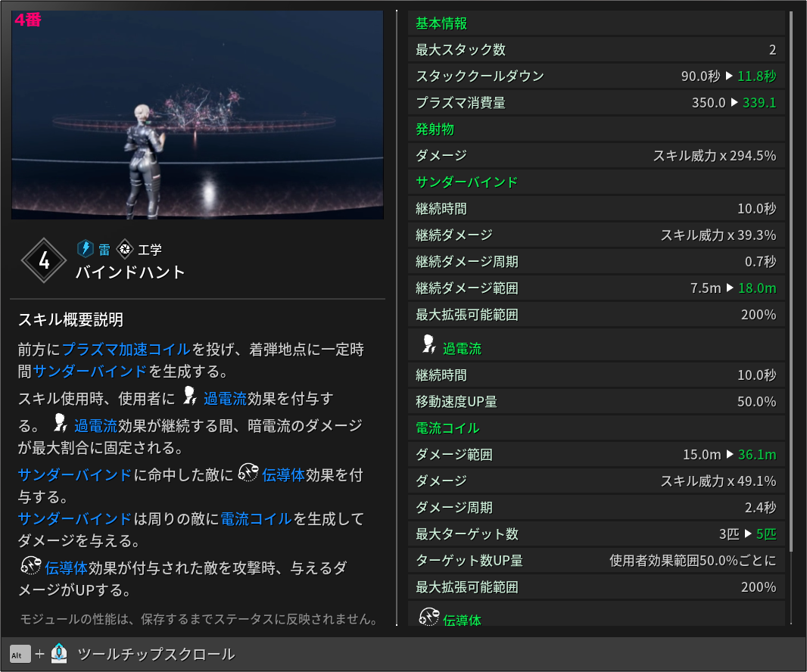Click the 伝導体 icon at the stats list bottom
Screen dimensions: 807x672
(x=428, y=617)
